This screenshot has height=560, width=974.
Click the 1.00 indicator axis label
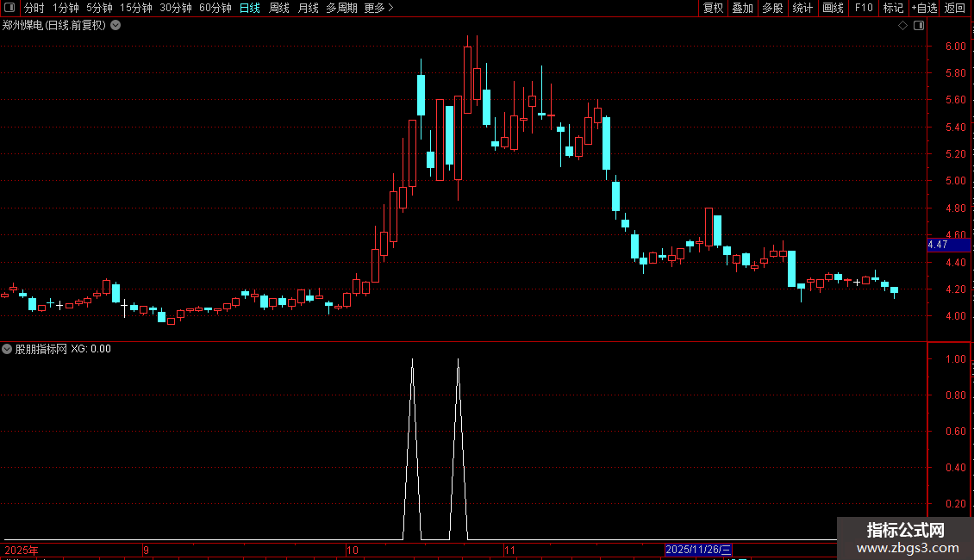point(955,359)
